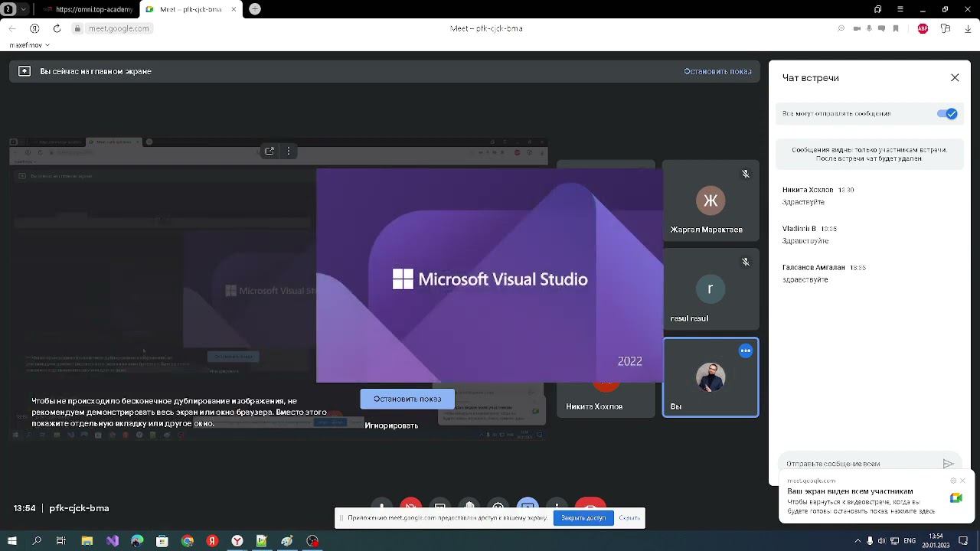
Task: Click the meet.google.com address bar
Action: 119,28
